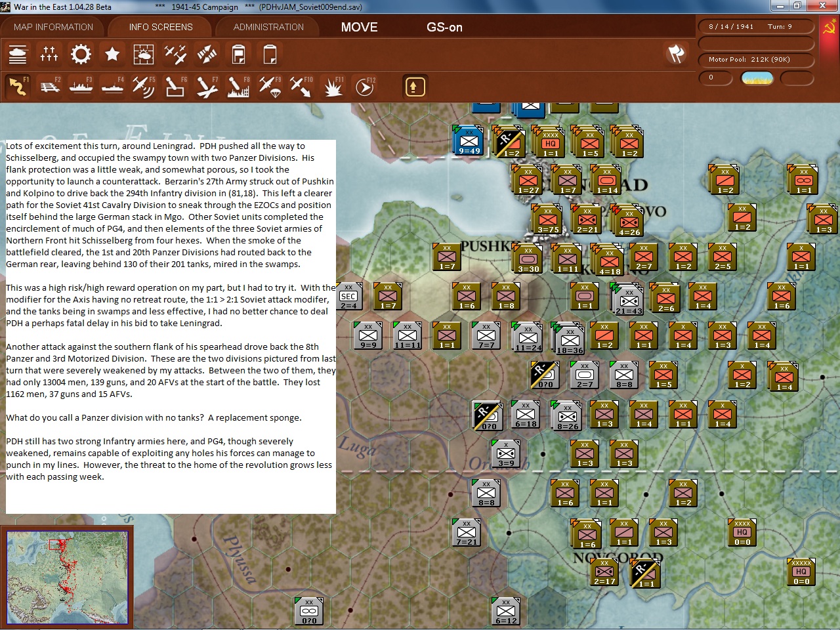Open the air doctrine planes icon

pos(175,54)
